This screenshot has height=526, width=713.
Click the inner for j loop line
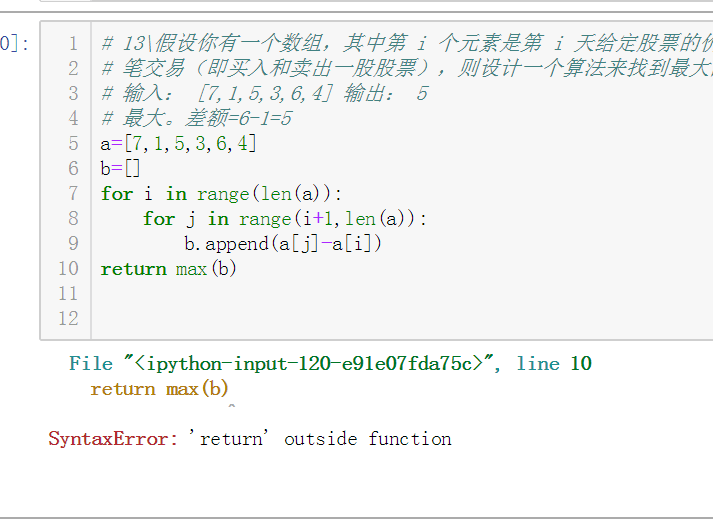click(285, 219)
